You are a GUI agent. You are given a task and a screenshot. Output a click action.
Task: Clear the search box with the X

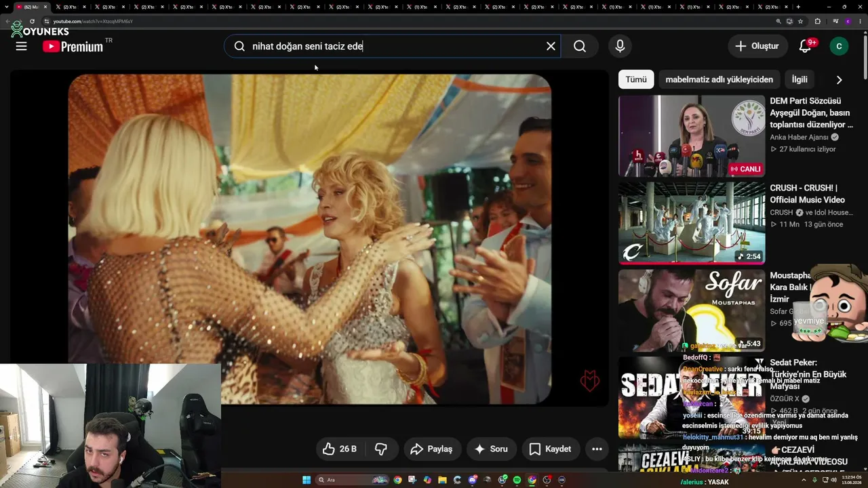point(551,46)
